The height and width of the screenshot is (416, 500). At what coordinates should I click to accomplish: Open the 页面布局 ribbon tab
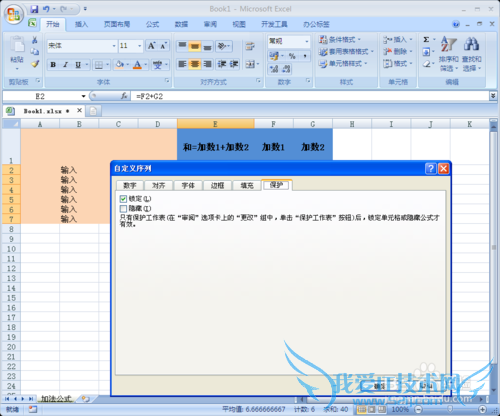coord(117,24)
